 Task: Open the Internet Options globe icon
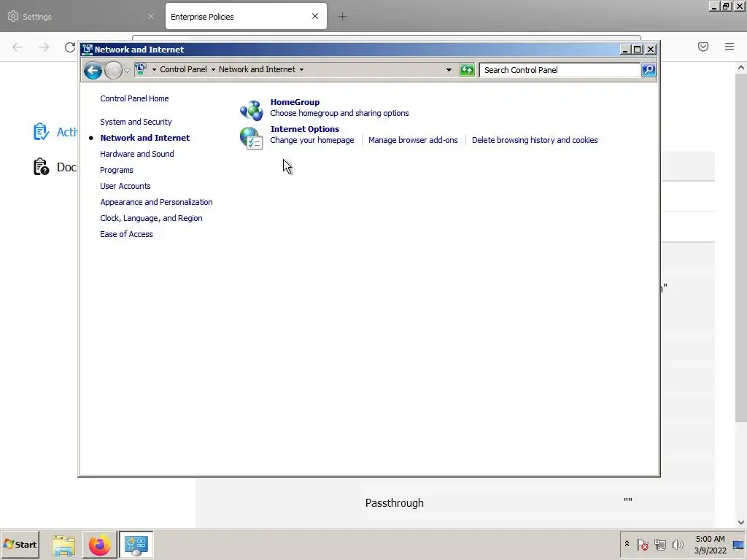251,138
